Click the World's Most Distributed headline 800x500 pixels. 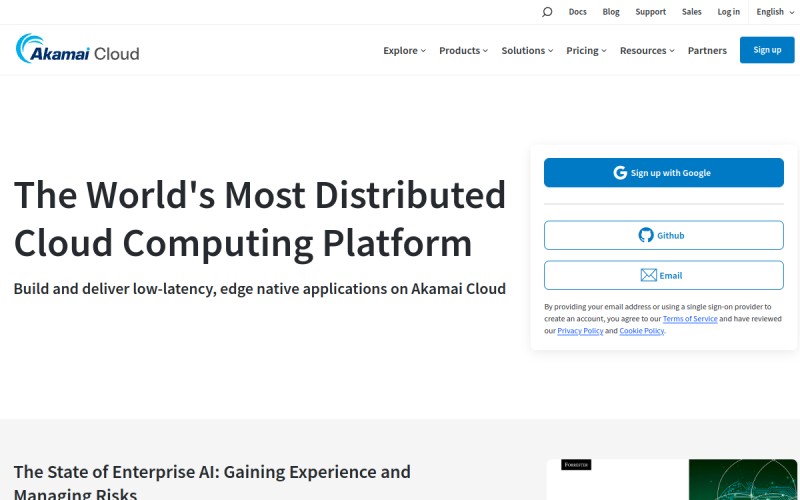(x=260, y=219)
